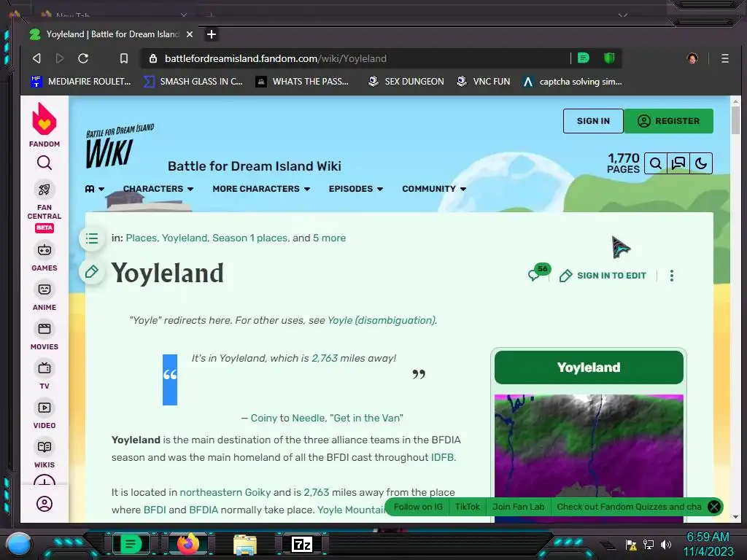747x560 pixels.
Task: Open Anime section in Fandom sidebar
Action: pyautogui.click(x=44, y=296)
